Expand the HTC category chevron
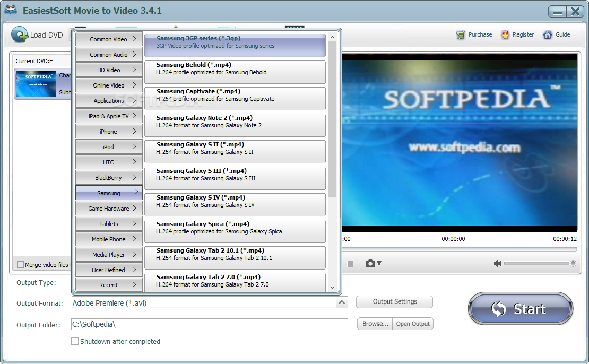The image size is (589, 364). [x=134, y=162]
